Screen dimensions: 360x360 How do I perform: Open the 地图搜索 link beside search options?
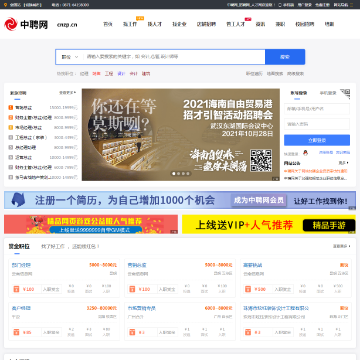tap(275, 74)
